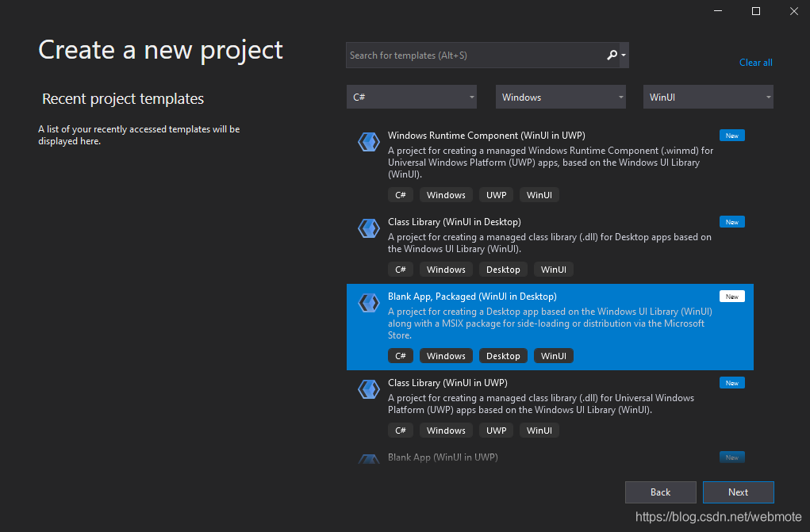Click C# tag in selected Blank App row
This screenshot has height=532, width=810.
pos(401,356)
